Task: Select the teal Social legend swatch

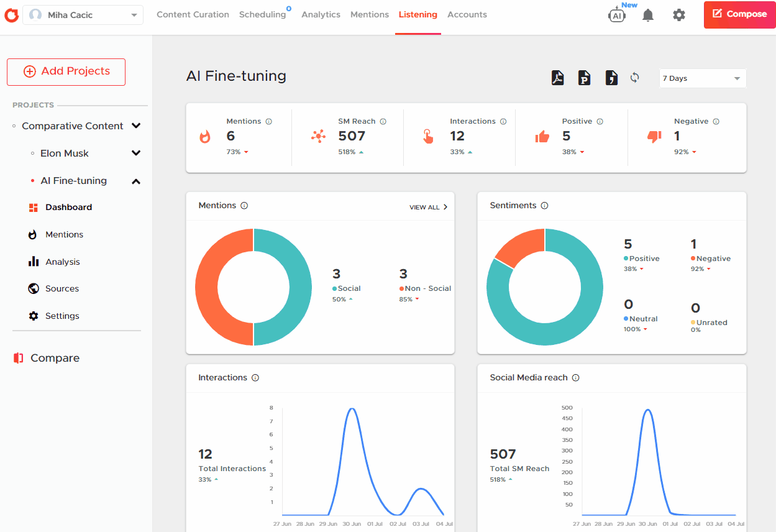Action: click(x=334, y=288)
